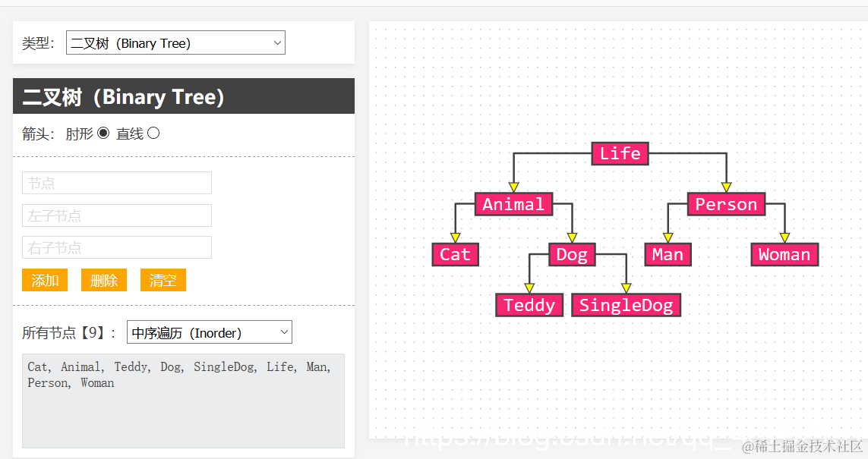Select the straight line arrow radio button
The image size is (868, 459).
tap(153, 134)
